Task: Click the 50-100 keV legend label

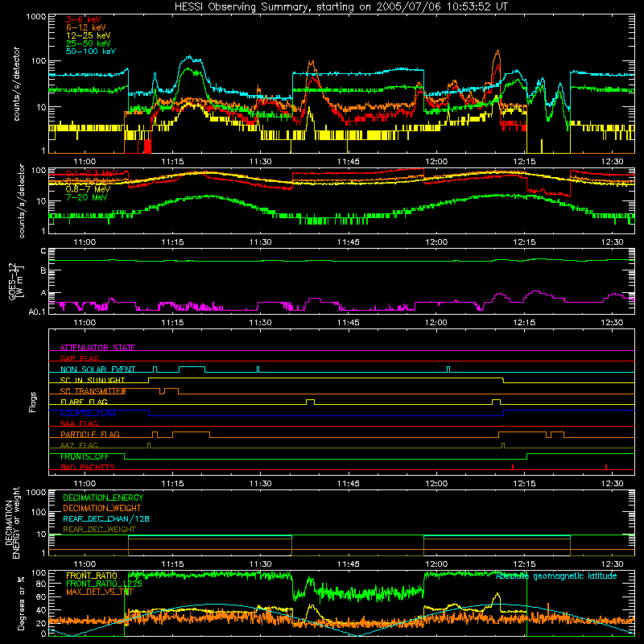Action: [x=91, y=52]
